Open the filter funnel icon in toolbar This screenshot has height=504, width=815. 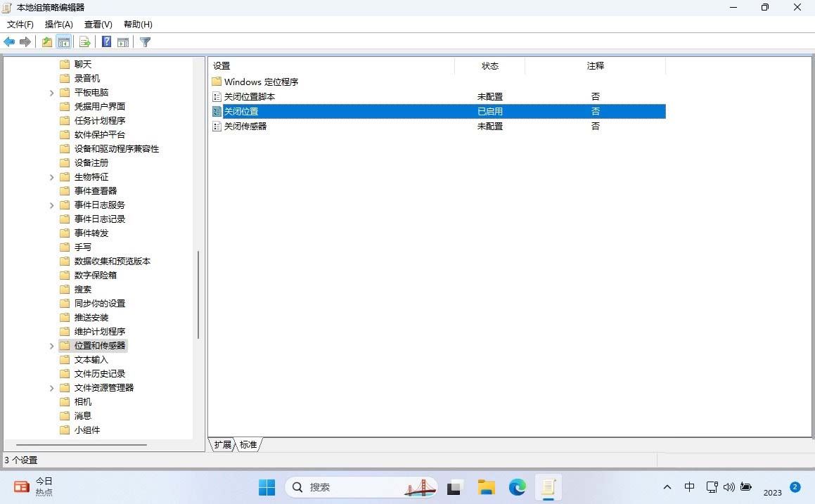tap(145, 41)
